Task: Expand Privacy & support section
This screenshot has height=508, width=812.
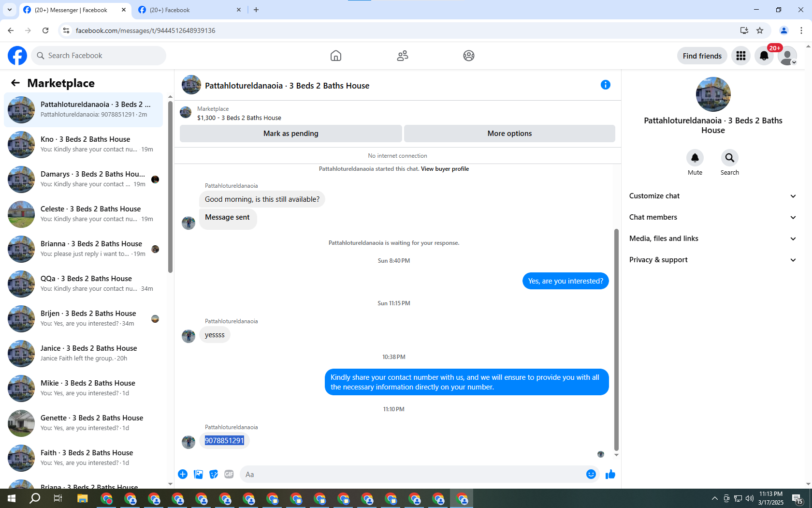Action: [x=713, y=260]
